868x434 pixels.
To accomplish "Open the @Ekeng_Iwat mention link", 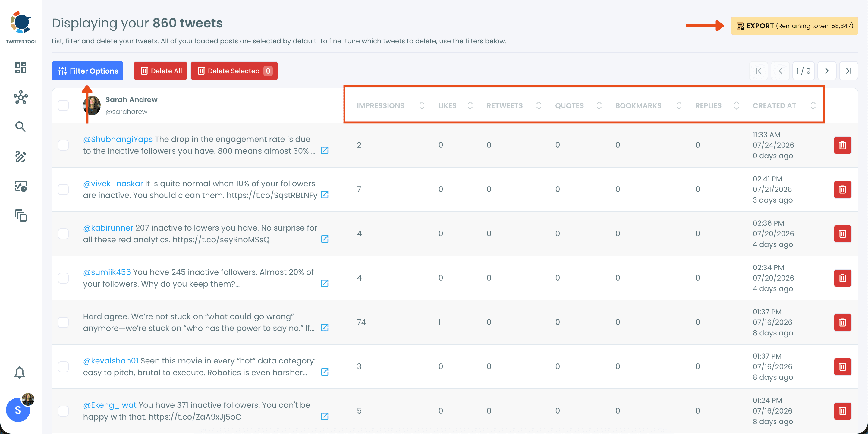I will tap(109, 405).
